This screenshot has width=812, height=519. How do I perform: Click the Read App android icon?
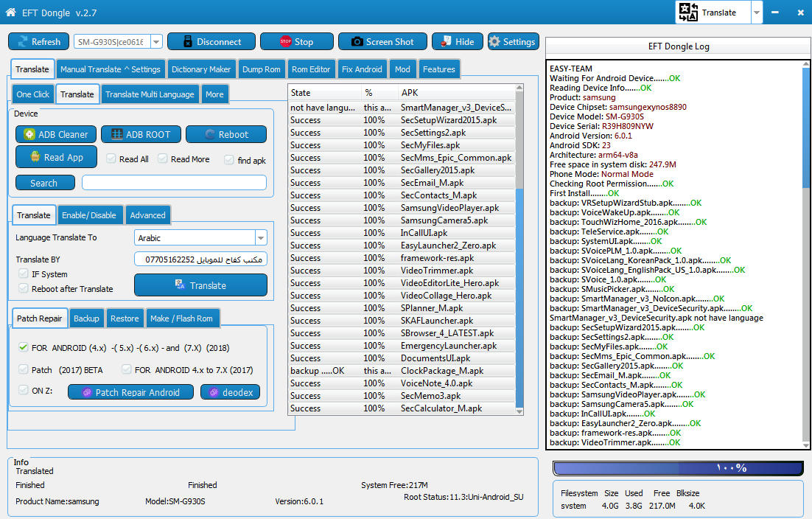[x=35, y=156]
